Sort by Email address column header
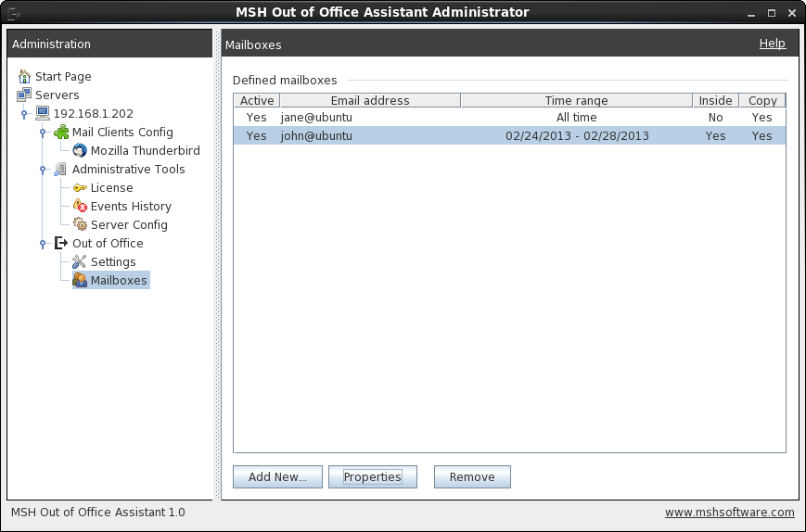The width and height of the screenshot is (806, 532). click(x=370, y=101)
